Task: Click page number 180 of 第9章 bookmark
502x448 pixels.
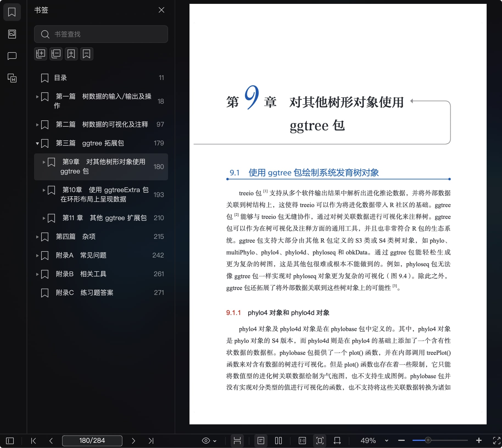Action: pos(158,167)
